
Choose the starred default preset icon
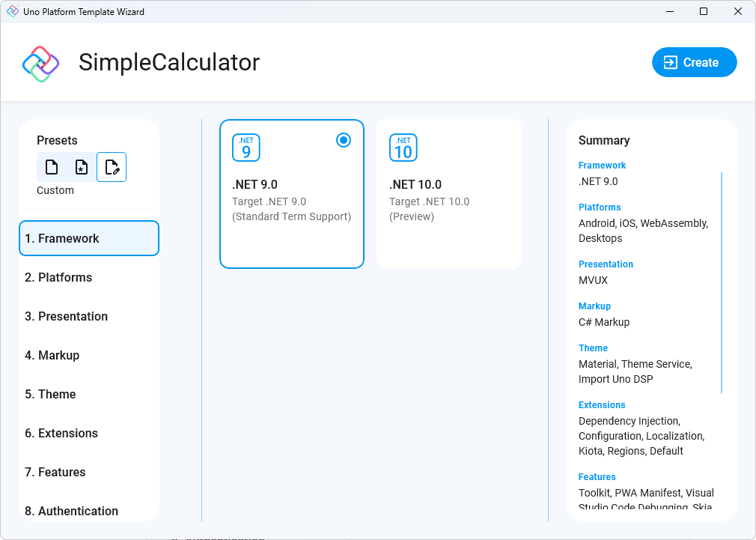coord(82,166)
